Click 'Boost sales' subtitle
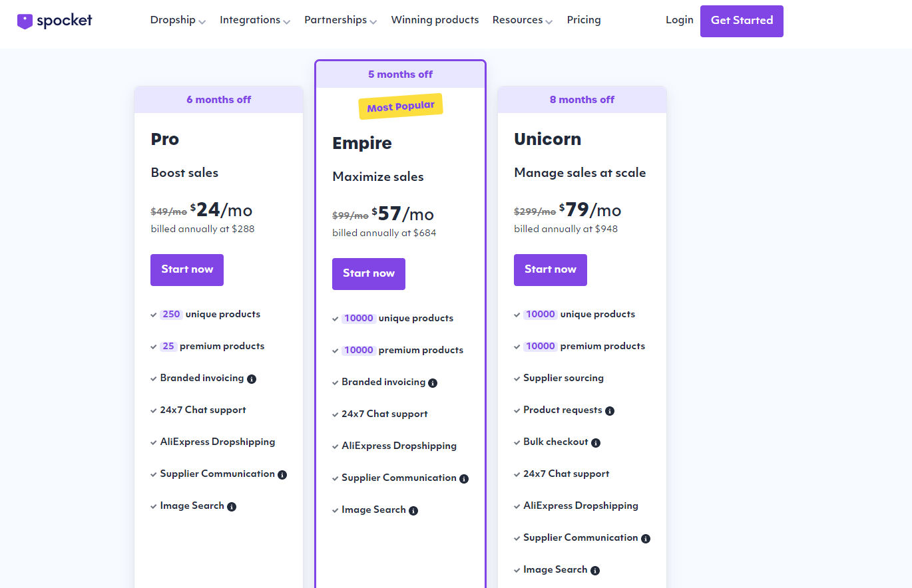 (x=184, y=173)
